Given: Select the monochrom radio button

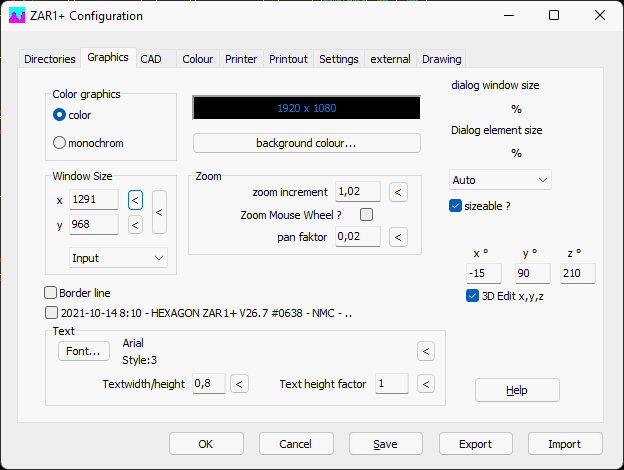Looking at the screenshot, I should [59, 143].
